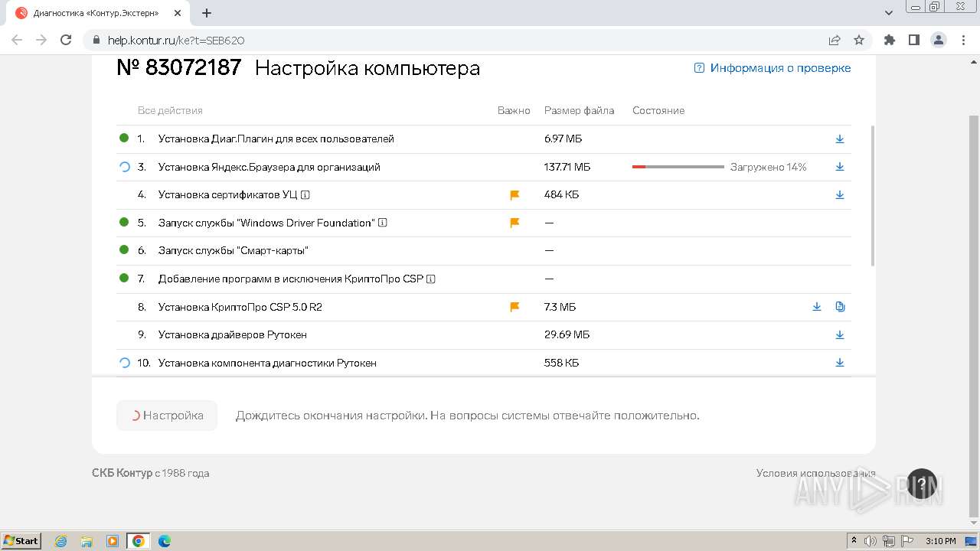Orange flag for Windows Driver Foundation row
The width and height of the screenshot is (980, 551).
[514, 223]
